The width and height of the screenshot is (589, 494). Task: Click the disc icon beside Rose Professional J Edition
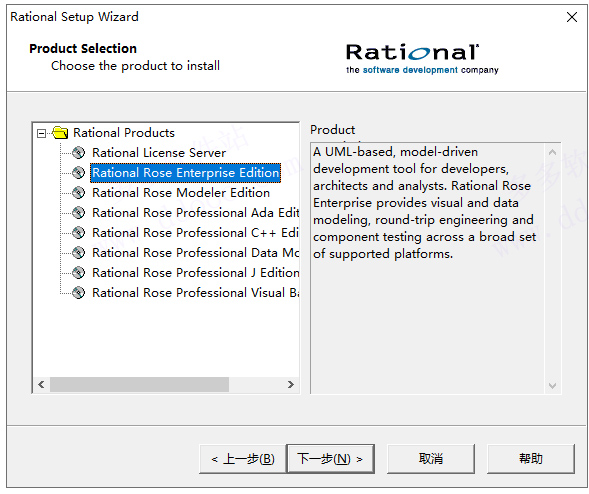click(x=79, y=272)
